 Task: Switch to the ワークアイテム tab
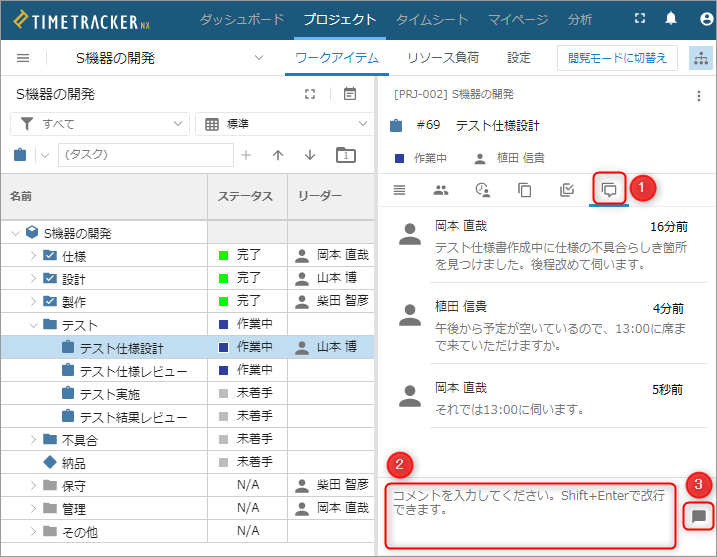pos(337,58)
